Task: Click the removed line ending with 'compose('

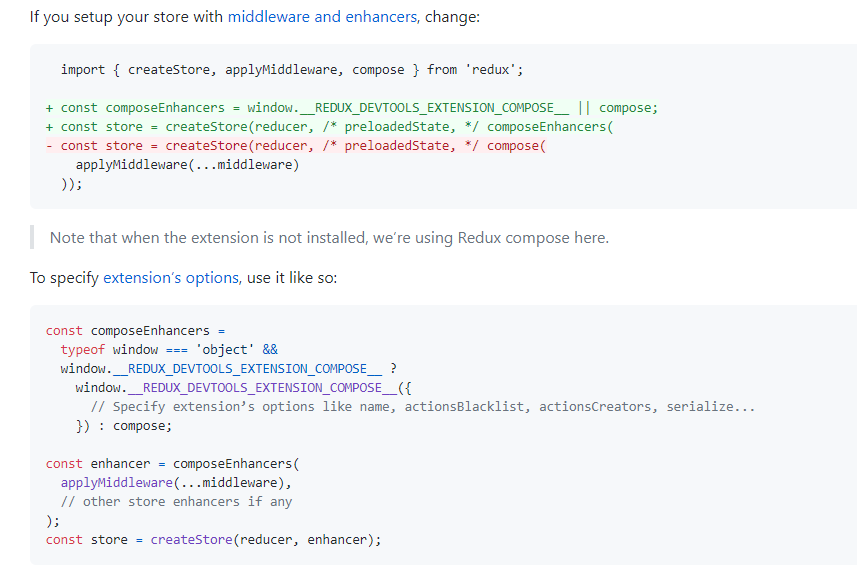Action: pyautogui.click(x=296, y=146)
